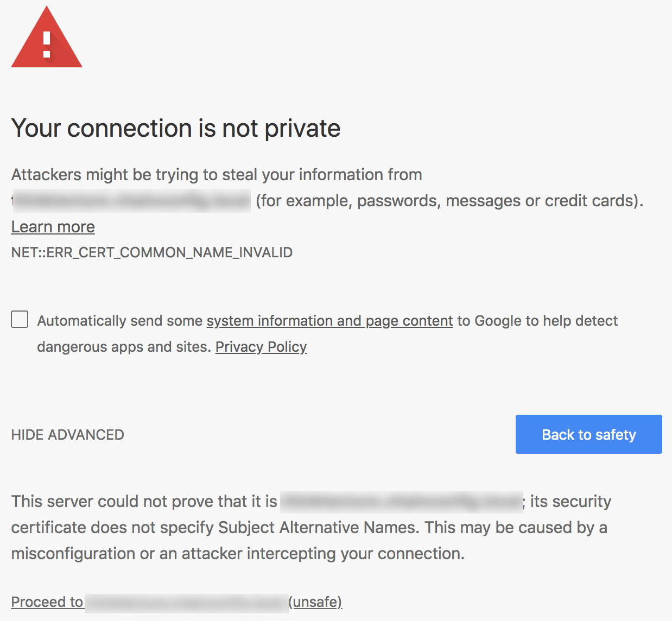This screenshot has height=621, width=672.
Task: Open the "system information and page content" link
Action: click(329, 321)
